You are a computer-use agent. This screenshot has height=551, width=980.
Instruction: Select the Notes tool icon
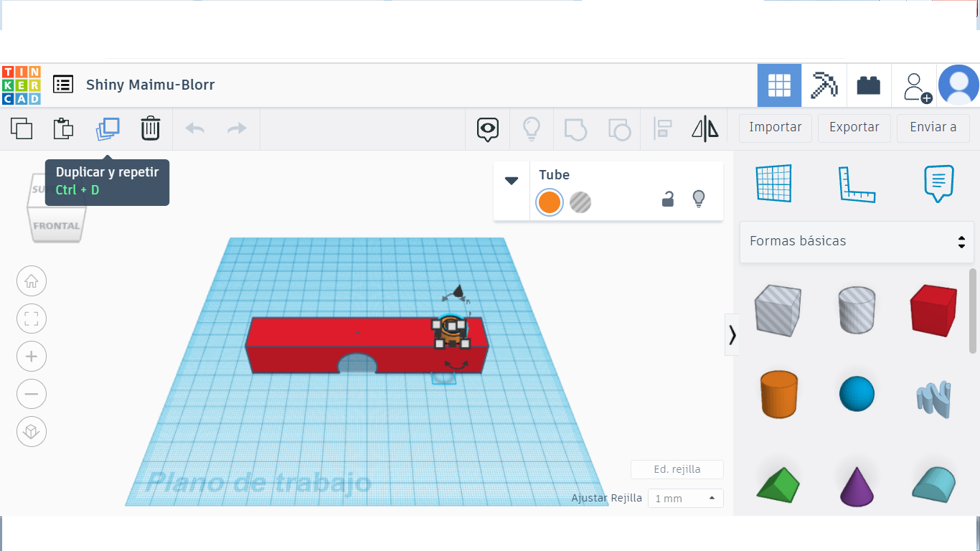coord(939,184)
